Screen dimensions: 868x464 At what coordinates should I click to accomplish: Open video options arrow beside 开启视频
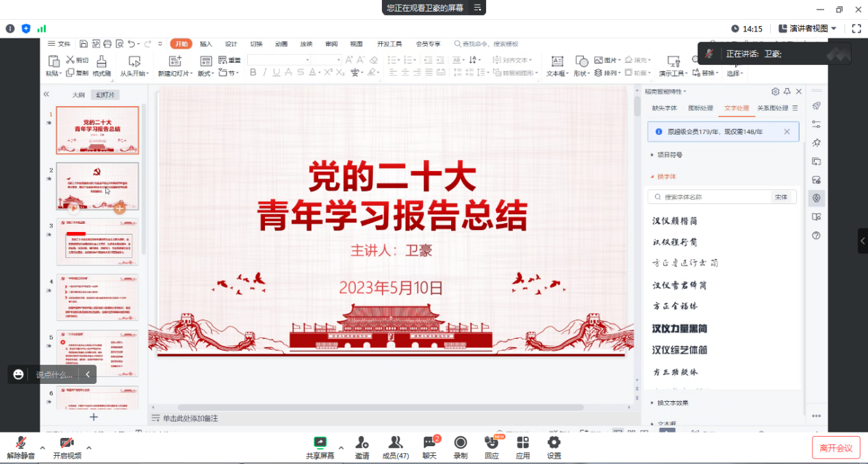click(x=88, y=449)
